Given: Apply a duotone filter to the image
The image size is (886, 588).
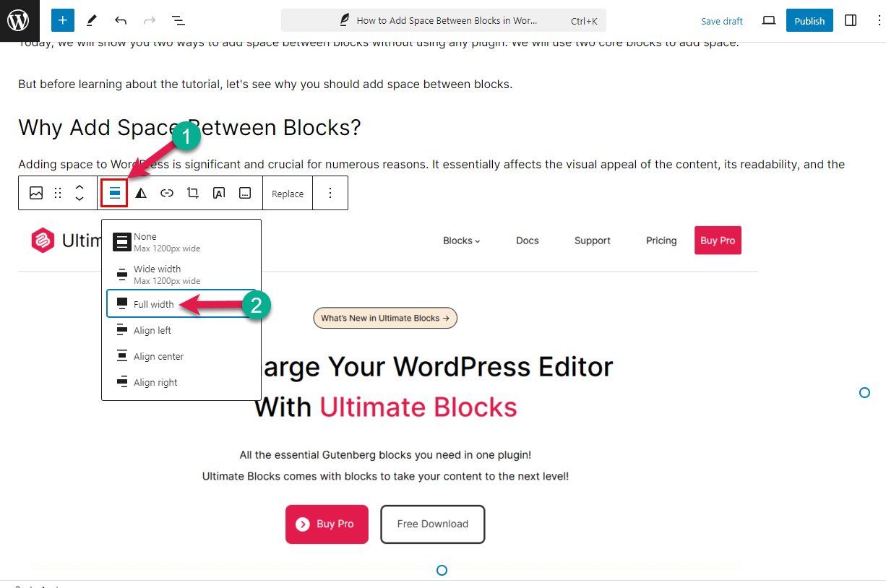Looking at the screenshot, I should (x=140, y=193).
